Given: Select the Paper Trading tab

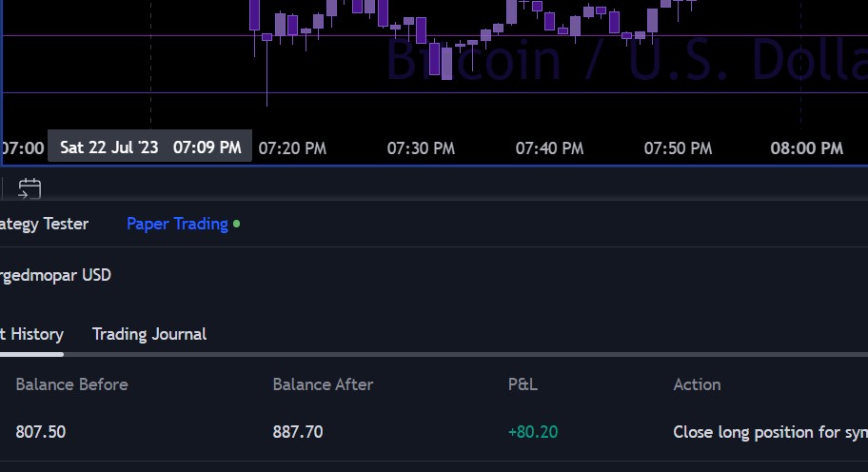Looking at the screenshot, I should pos(177,224).
